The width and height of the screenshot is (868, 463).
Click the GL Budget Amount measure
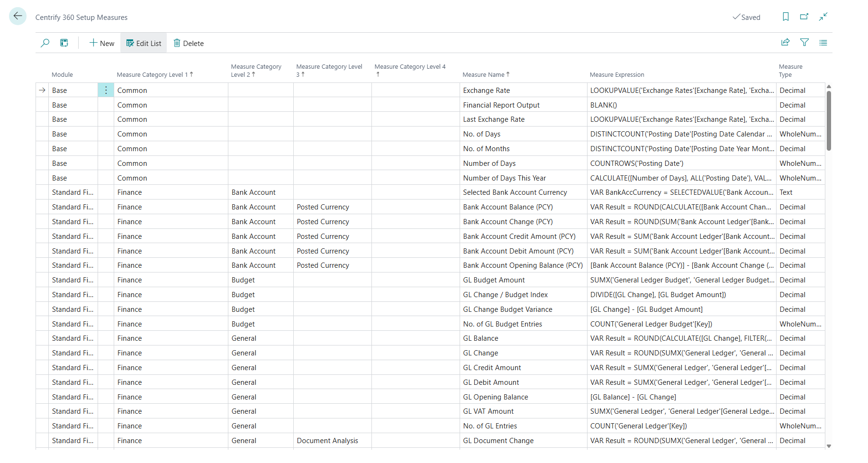point(524,280)
